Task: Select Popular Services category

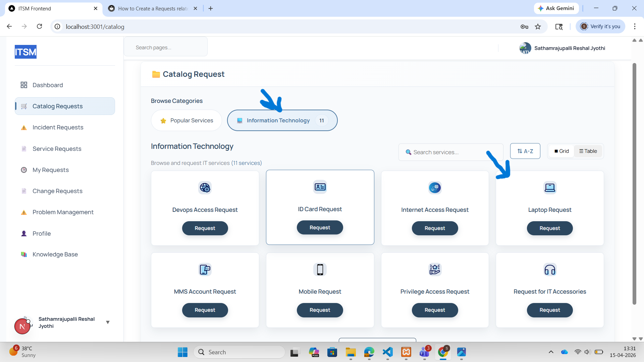Action: 186,120
